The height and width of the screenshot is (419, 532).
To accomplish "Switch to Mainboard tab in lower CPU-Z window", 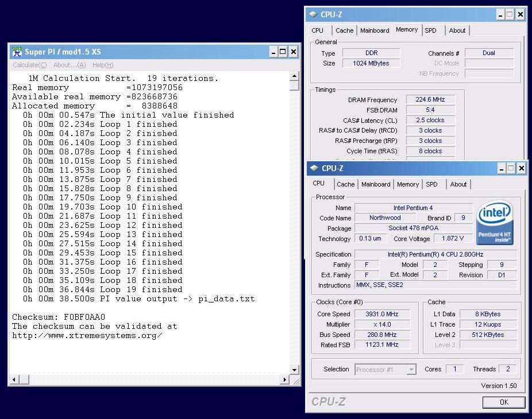I will 376,184.
